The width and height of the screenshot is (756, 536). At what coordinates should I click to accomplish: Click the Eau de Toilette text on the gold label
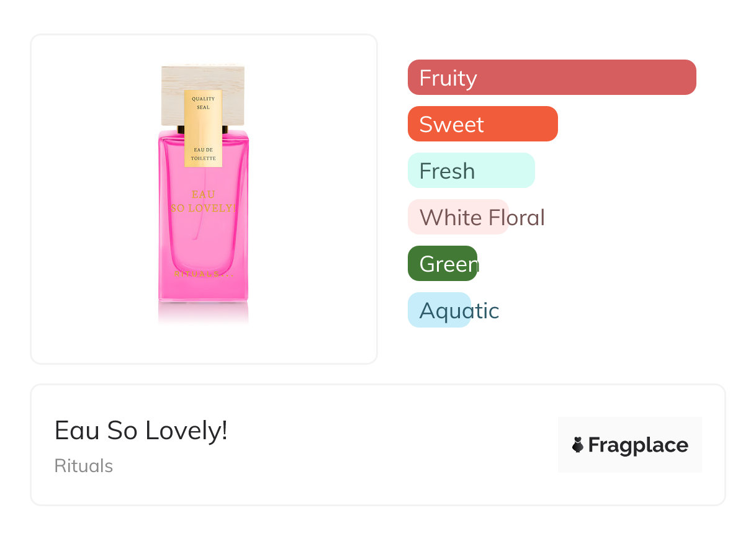click(203, 154)
